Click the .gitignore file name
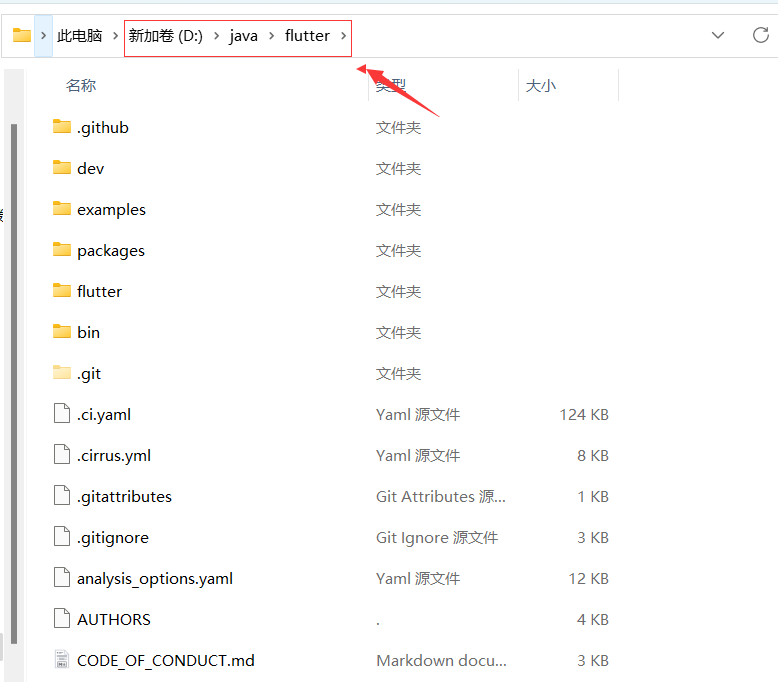The image size is (778, 687). [x=113, y=538]
